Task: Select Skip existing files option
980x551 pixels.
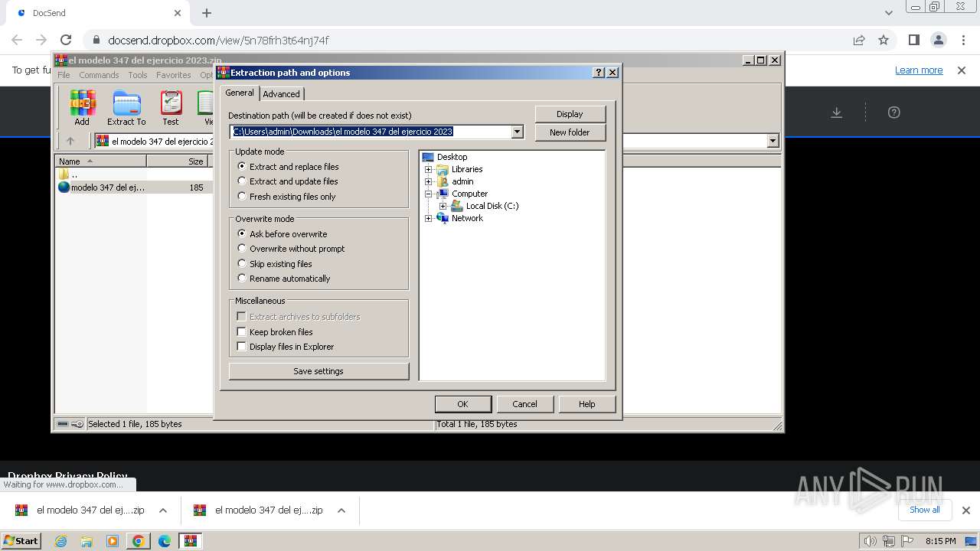Action: [x=242, y=264]
